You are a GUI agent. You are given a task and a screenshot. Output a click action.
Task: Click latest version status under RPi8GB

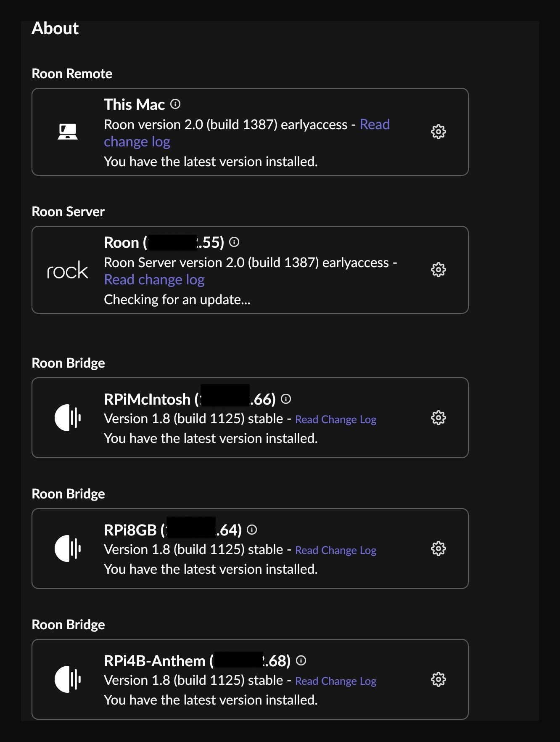click(x=211, y=569)
